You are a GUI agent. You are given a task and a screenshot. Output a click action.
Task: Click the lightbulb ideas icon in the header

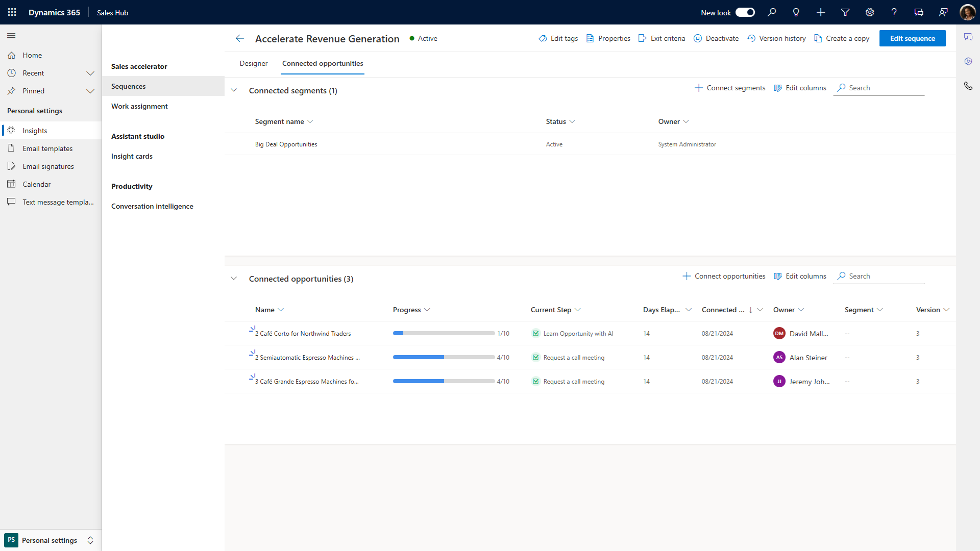(796, 12)
